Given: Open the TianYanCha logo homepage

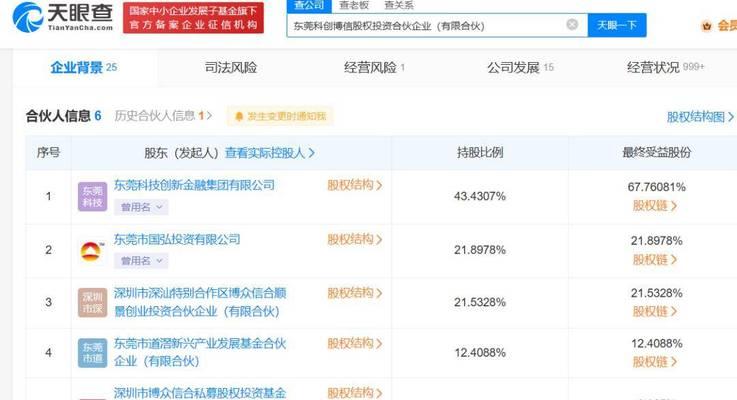Looking at the screenshot, I should pyautogui.click(x=63, y=17).
